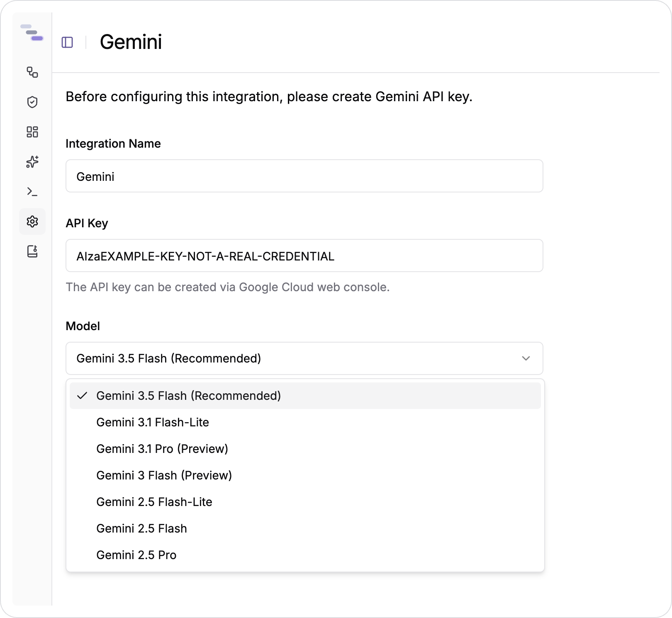
Task: Open the dashboard grid icon in sidebar
Action: tap(32, 132)
